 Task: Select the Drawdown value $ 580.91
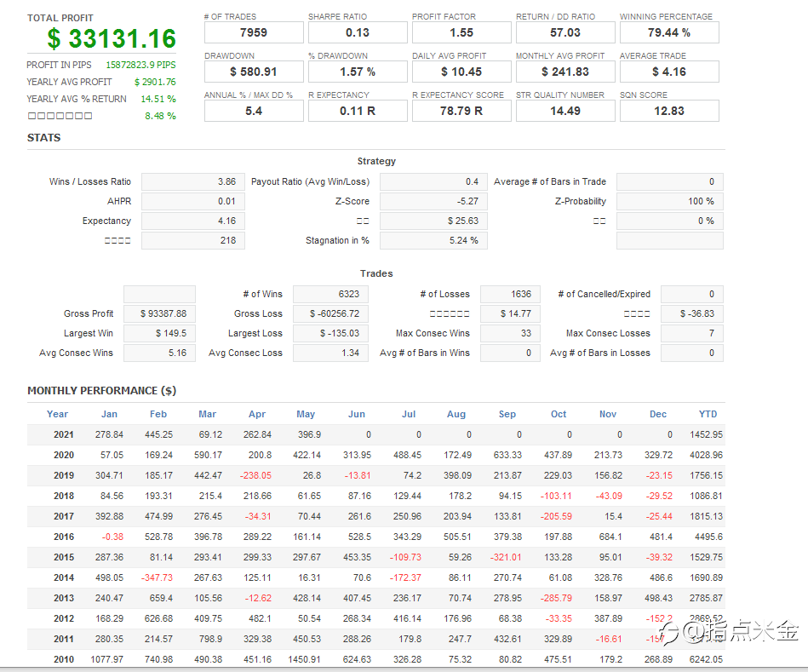click(254, 72)
